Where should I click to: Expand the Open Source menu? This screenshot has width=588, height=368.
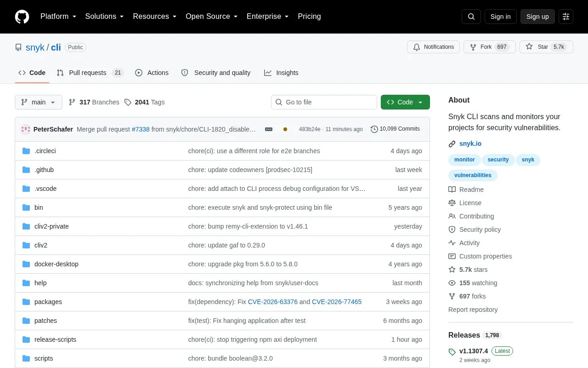pyautogui.click(x=211, y=17)
